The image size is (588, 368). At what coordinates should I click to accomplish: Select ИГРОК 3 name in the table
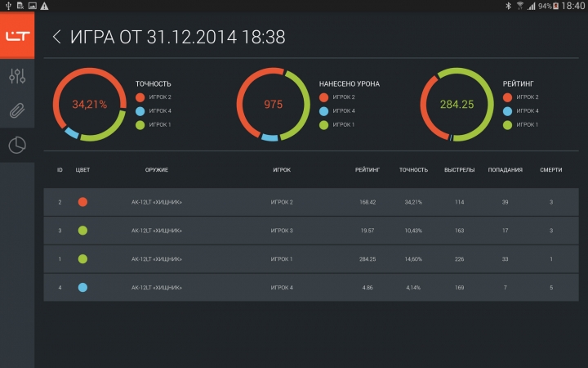pyautogui.click(x=282, y=231)
